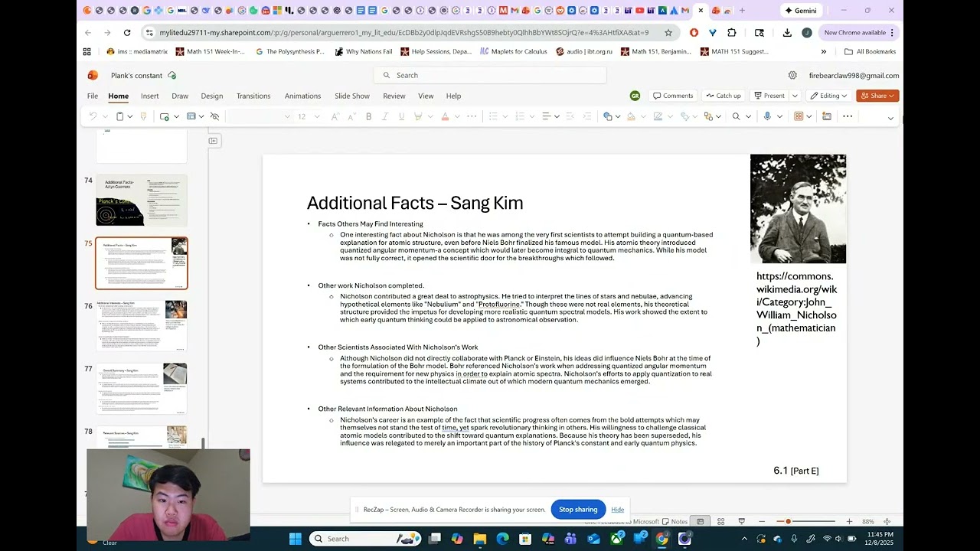Switch to the Insert tab
980x551 pixels.
pos(150,96)
